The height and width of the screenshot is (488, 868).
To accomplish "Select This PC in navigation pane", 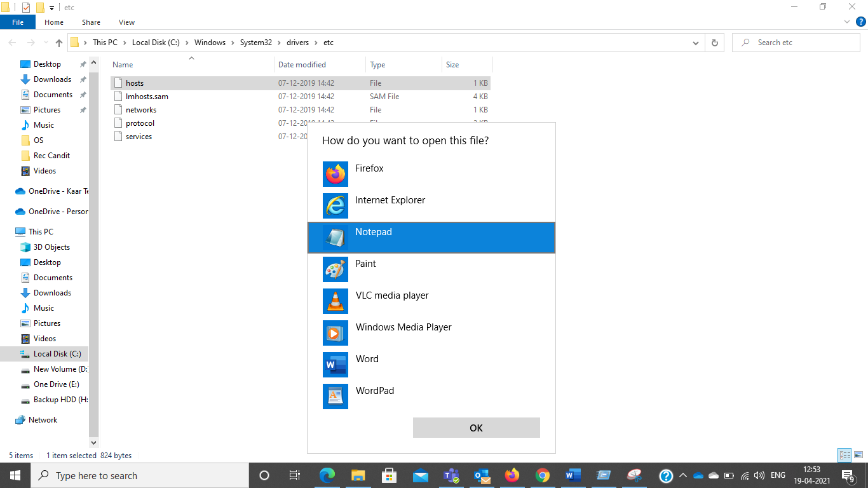I will (41, 232).
